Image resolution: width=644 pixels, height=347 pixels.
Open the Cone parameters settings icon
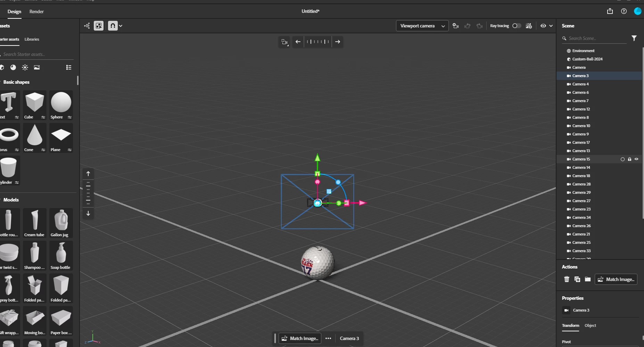(x=43, y=150)
